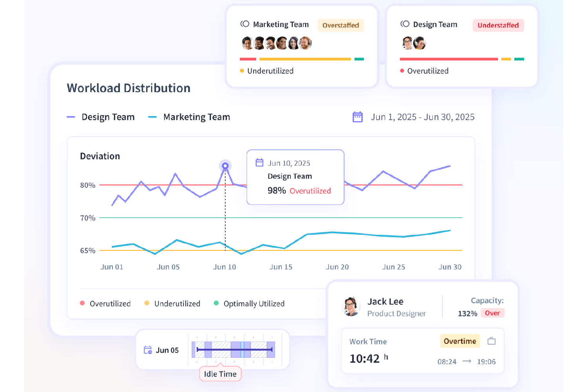This screenshot has height=392, width=588.
Task: Expand the Optimally Utilized legend filter
Action: [x=249, y=303]
